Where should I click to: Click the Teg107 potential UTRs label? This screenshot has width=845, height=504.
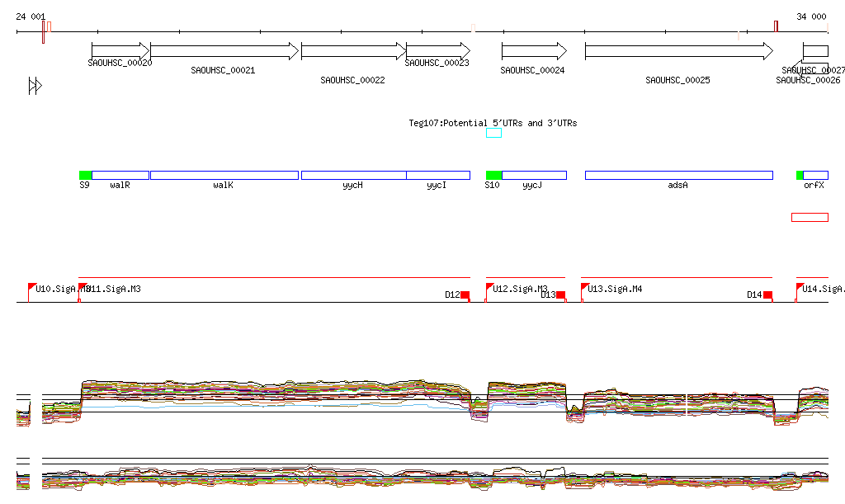[493, 123]
